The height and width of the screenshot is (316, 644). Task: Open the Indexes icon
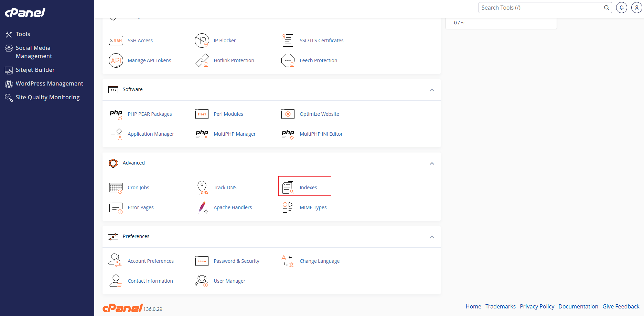coord(288,188)
